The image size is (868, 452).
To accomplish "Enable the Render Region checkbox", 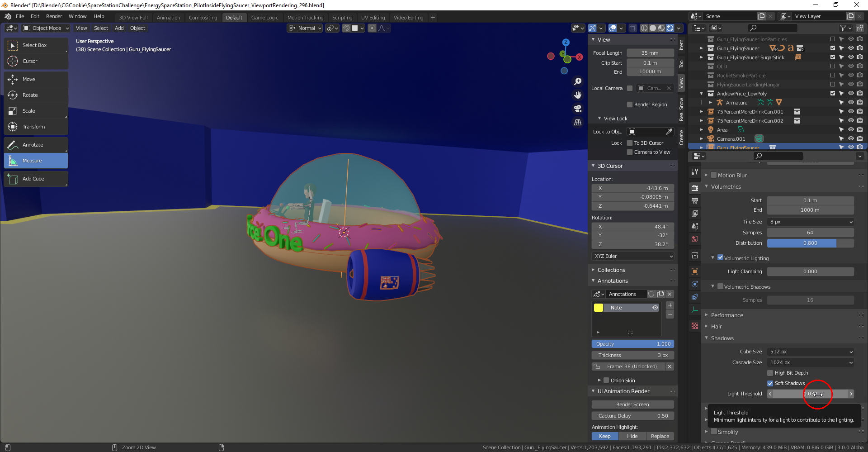I will coord(630,105).
